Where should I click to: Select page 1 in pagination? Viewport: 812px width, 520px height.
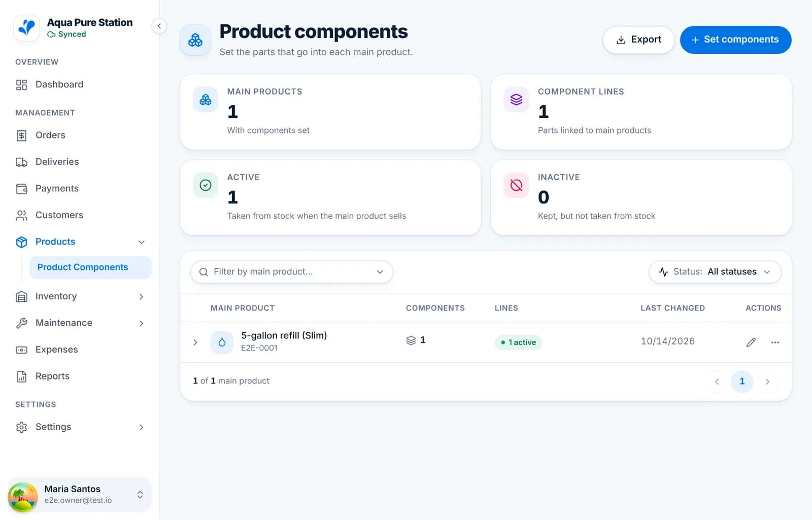(x=742, y=382)
